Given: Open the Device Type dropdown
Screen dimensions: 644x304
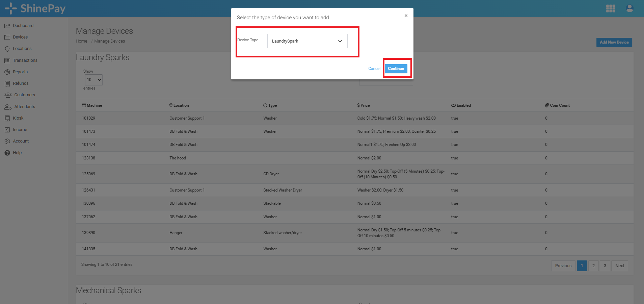Looking at the screenshot, I should (307, 41).
